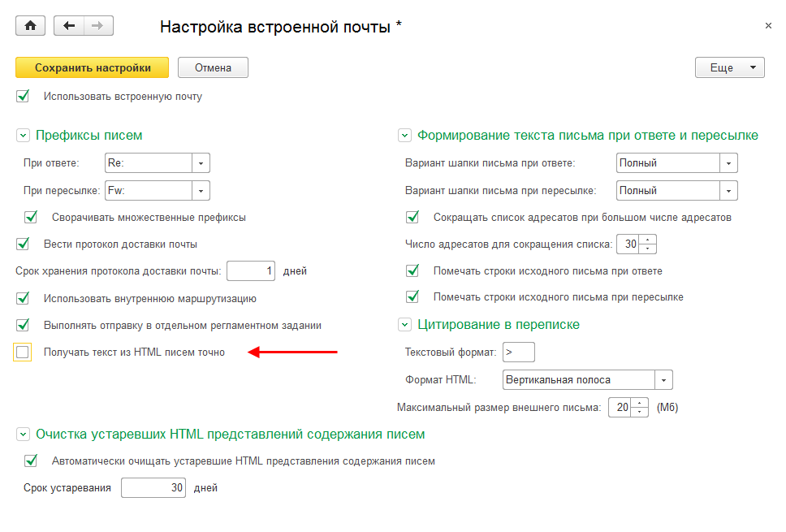Click the Число адресатов spinner arrows
The height and width of the screenshot is (532, 786).
(647, 244)
